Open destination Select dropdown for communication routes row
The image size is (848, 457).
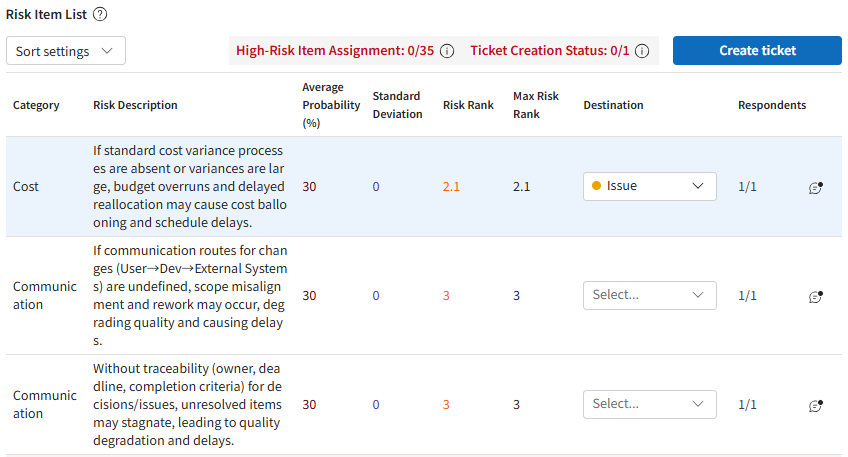pos(650,295)
